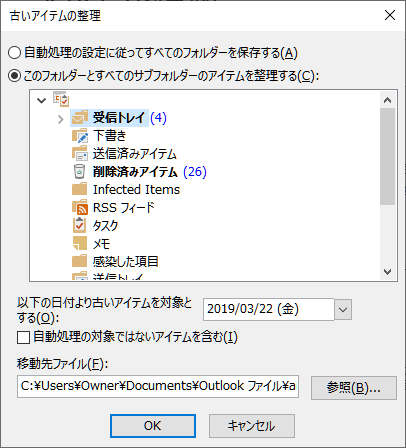
Task: Select このフォルダーとすべてのサブフォルダー radio option
Action: click(14, 76)
